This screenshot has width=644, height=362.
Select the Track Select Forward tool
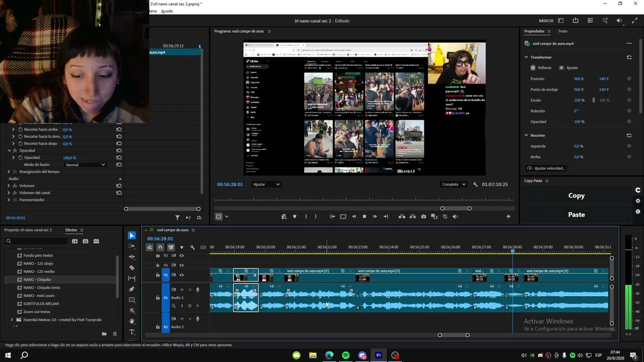pos(132,246)
